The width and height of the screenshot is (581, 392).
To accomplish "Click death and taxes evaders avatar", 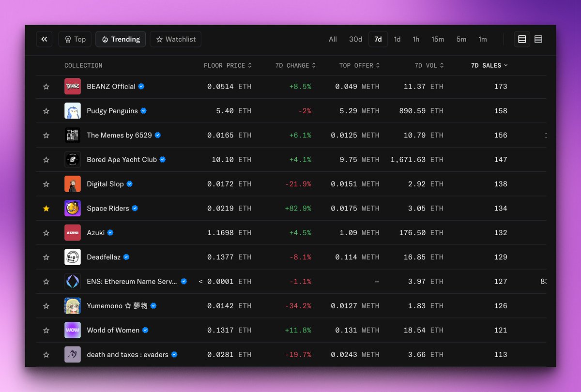I will pyautogui.click(x=73, y=354).
